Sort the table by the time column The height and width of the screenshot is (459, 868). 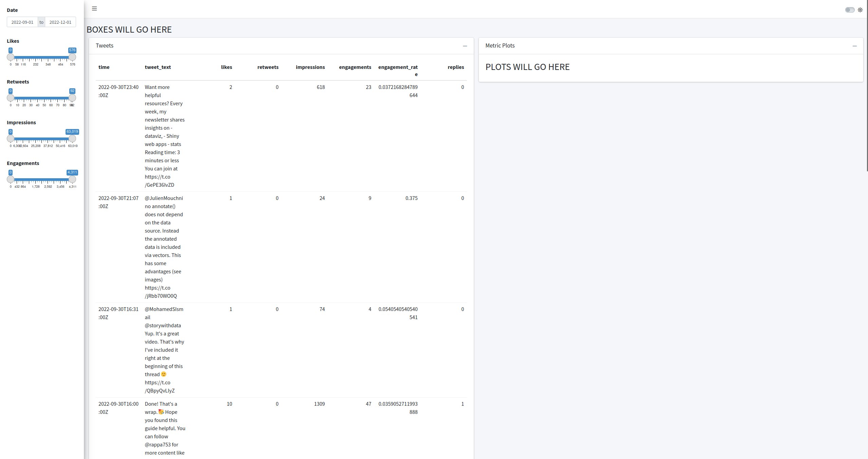coord(104,67)
